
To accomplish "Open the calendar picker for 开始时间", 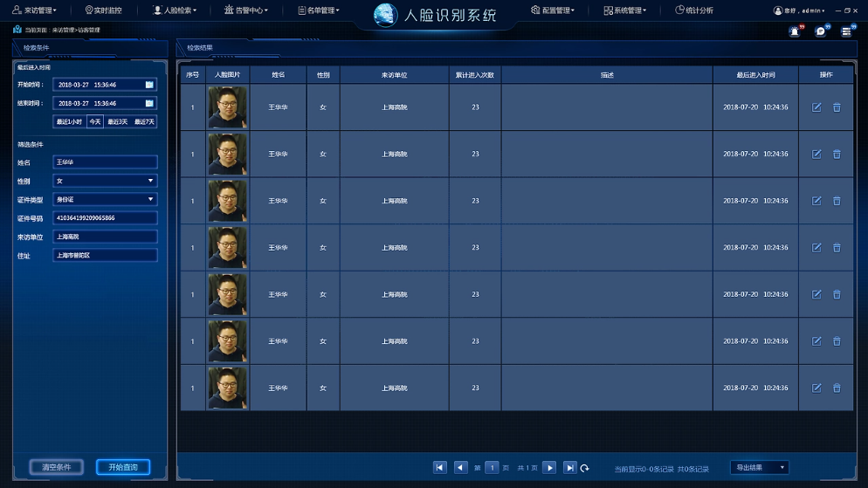I will coord(149,85).
